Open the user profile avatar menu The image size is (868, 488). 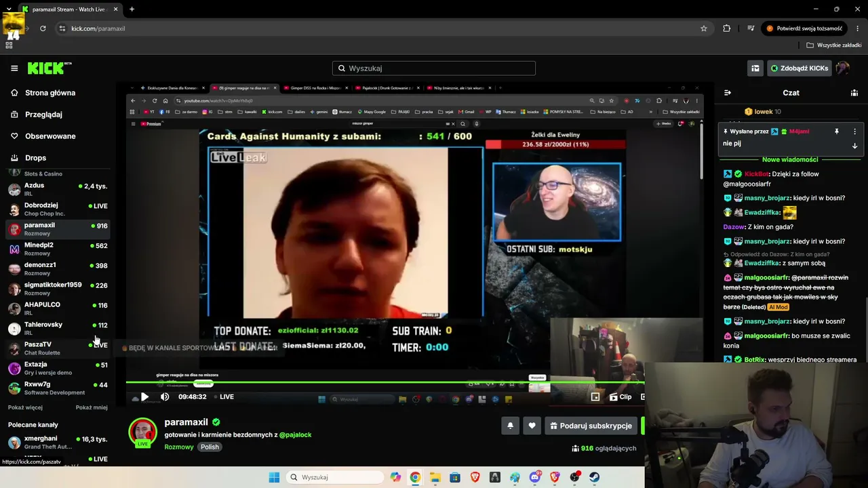pos(842,68)
